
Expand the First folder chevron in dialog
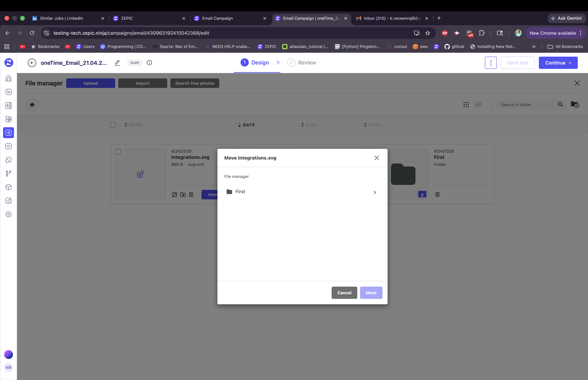[x=375, y=192]
